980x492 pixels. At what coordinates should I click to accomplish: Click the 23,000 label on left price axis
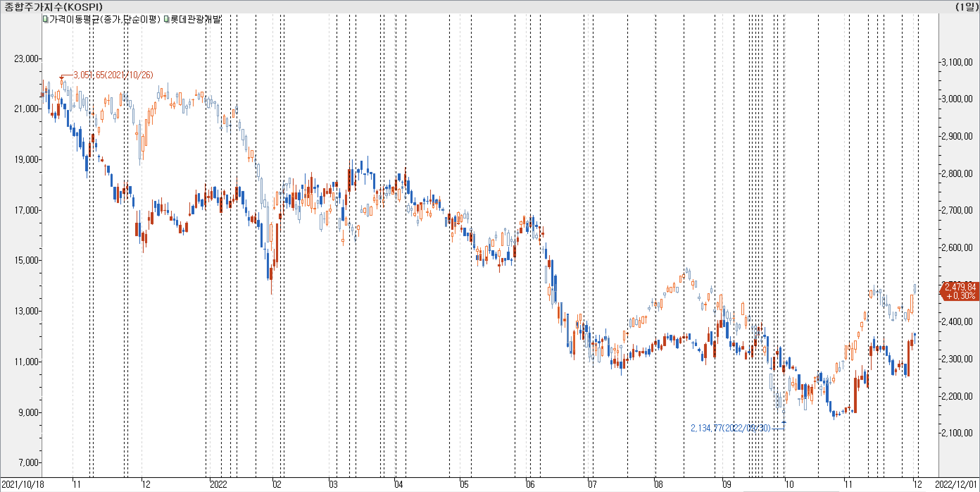click(x=26, y=59)
